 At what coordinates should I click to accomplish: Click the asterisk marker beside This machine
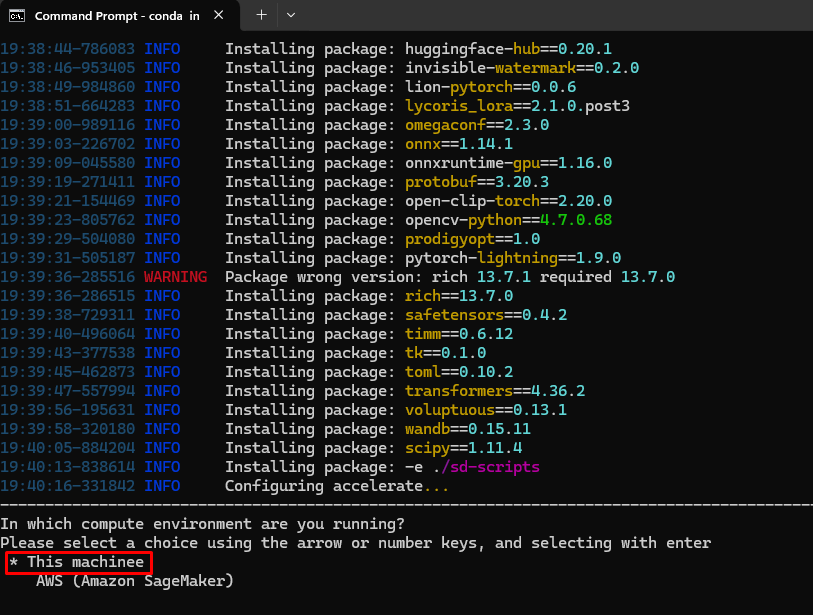pos(13,563)
